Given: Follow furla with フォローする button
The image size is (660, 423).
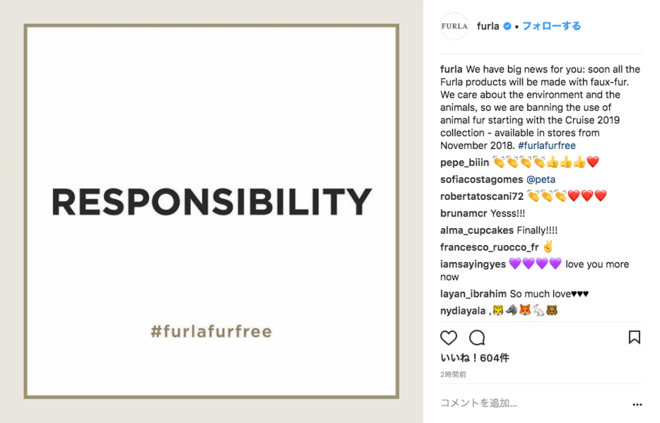Looking at the screenshot, I should pos(551,26).
